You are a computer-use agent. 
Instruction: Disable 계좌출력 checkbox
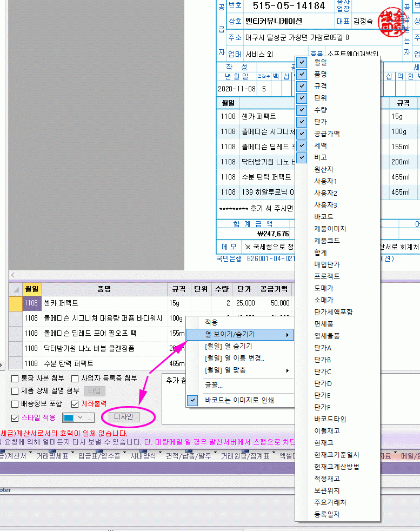pos(75,404)
